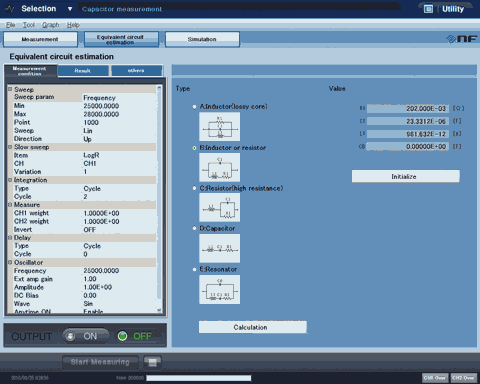The height and width of the screenshot is (384, 480).
Task: Open the Utility panel icon
Action: [x=428, y=9]
